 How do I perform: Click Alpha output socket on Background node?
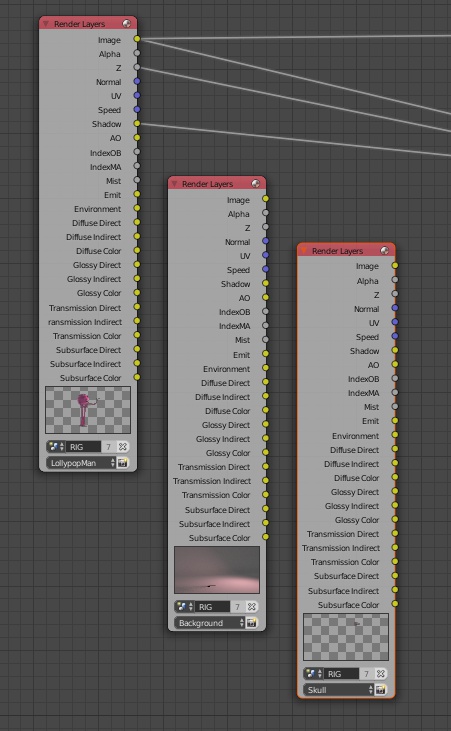coord(265,213)
